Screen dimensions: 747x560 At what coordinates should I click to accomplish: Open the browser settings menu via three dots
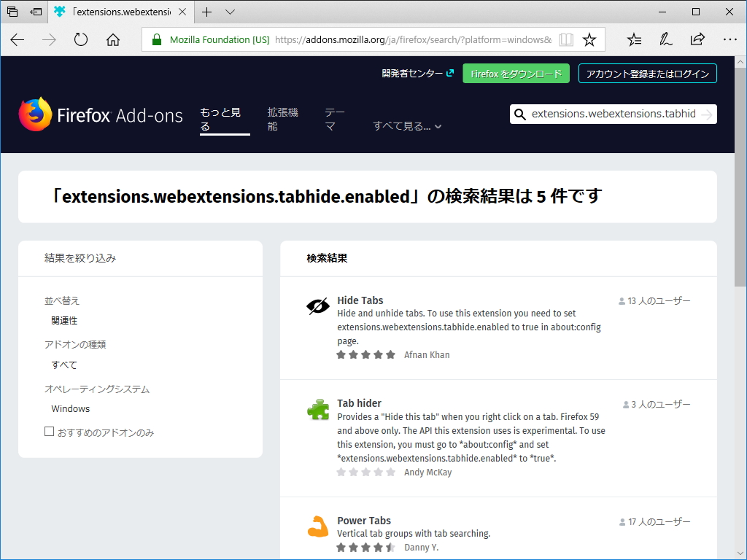click(728, 39)
